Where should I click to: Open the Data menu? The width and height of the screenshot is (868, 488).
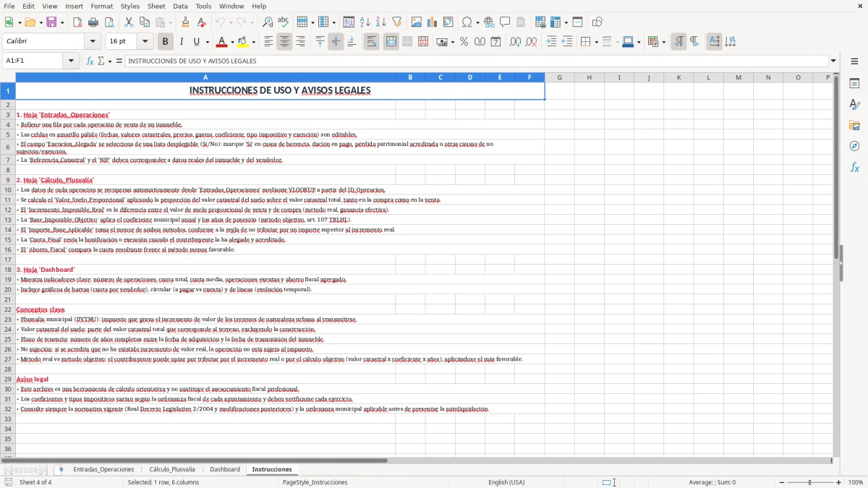coord(180,6)
